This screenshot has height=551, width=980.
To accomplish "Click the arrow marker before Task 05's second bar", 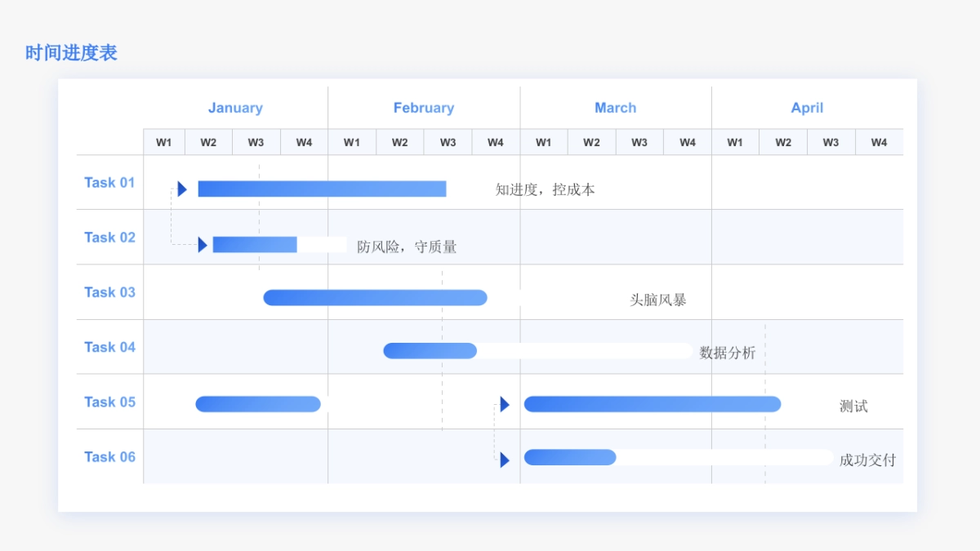I will click(x=506, y=403).
